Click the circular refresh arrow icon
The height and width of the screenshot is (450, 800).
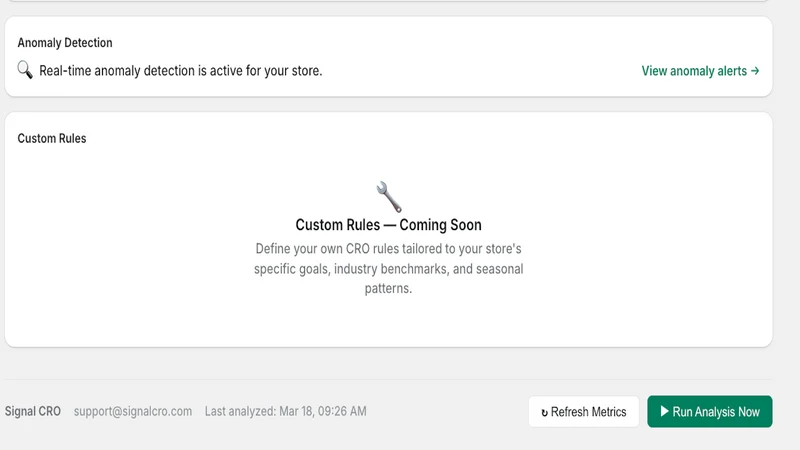tap(544, 412)
